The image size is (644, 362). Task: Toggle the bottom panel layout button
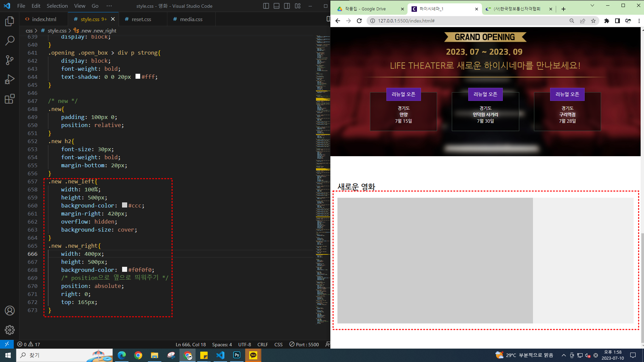click(x=276, y=6)
